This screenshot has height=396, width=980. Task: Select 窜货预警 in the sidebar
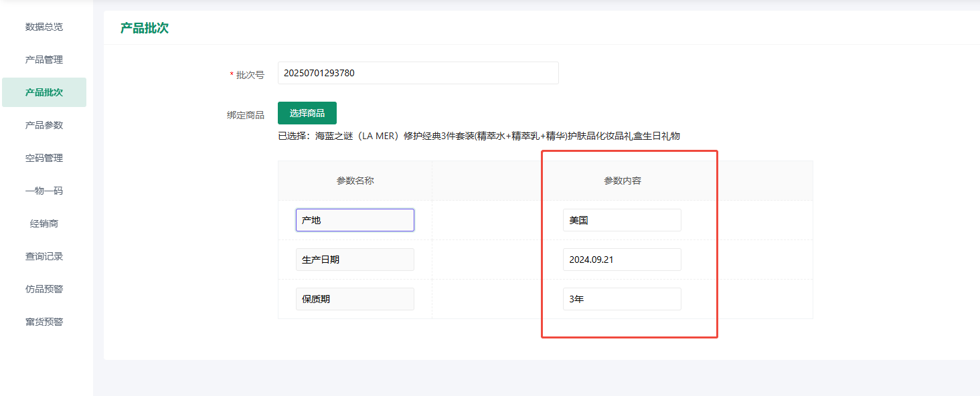point(44,322)
